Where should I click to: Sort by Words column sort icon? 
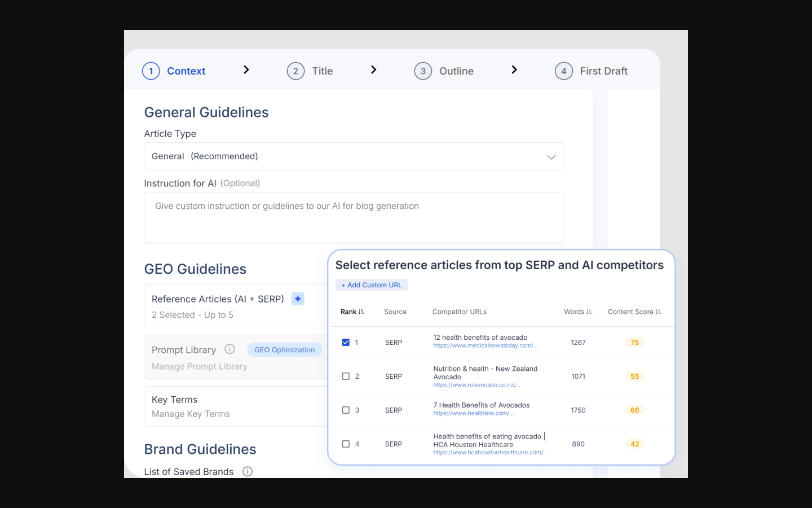click(589, 312)
